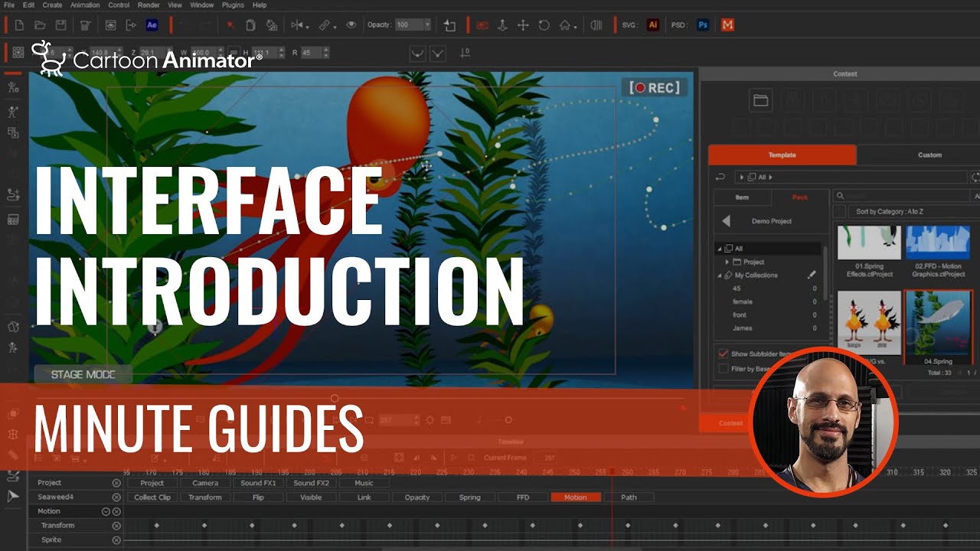Select the 02.FFD Motion Graphics project thumbnail
The image size is (980, 551).
[938, 243]
